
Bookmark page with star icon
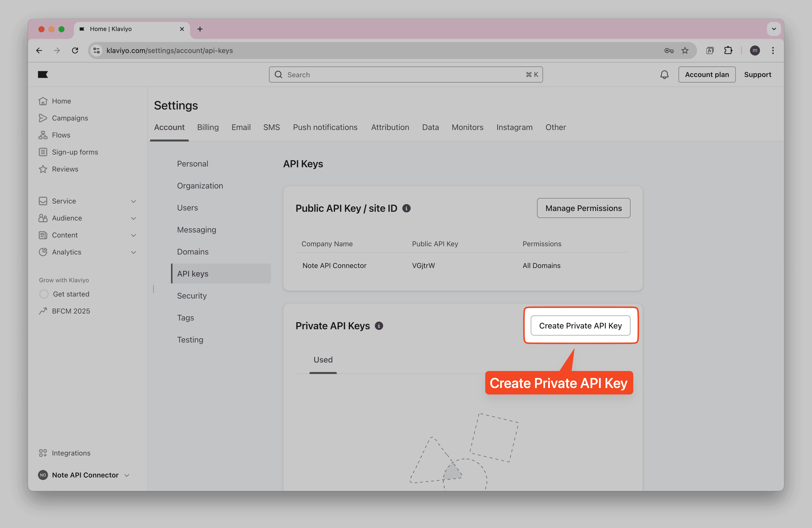pyautogui.click(x=685, y=50)
